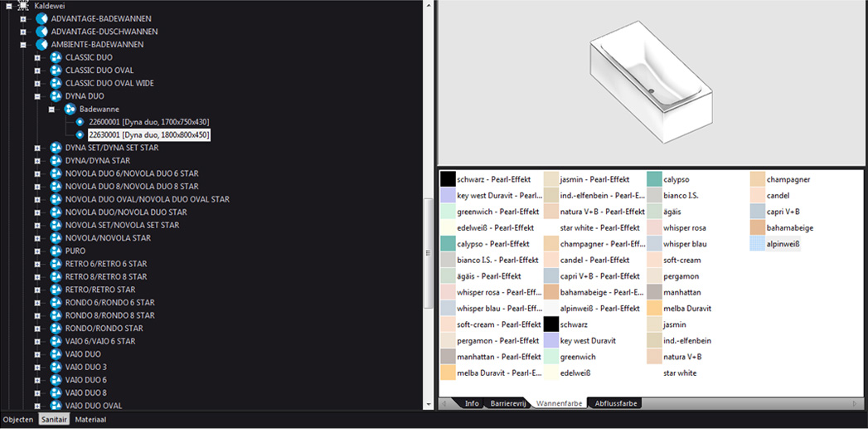Click the NOVOLA/NOVOLA STAR series icon
Image resolution: width=868 pixels, height=429 pixels.
(56, 238)
